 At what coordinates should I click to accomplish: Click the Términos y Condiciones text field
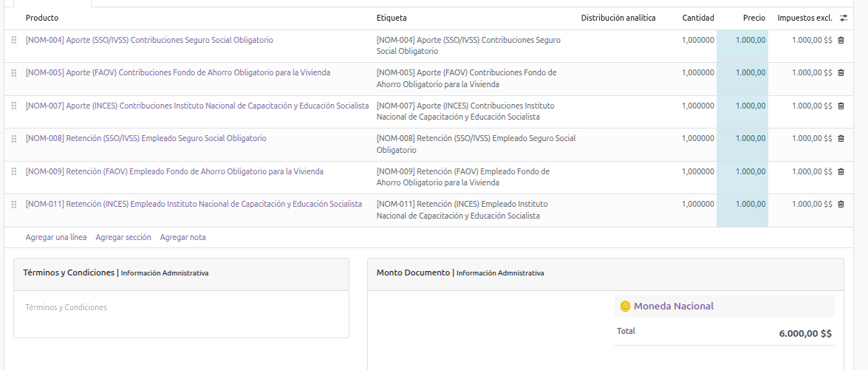[x=181, y=308]
